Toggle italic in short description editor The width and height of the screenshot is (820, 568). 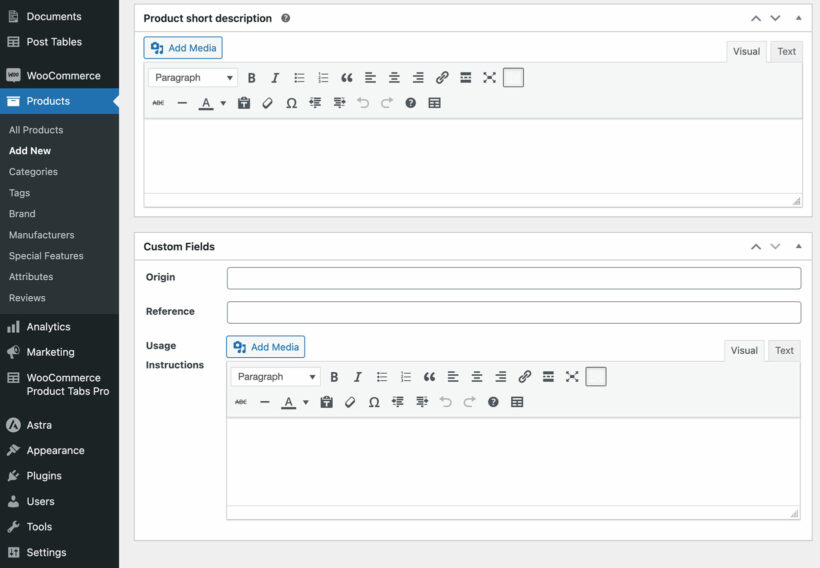click(x=275, y=78)
